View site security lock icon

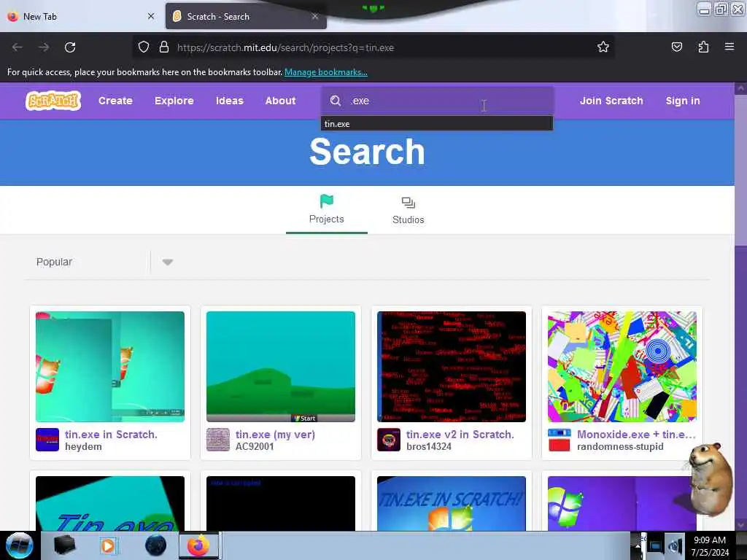coord(164,47)
